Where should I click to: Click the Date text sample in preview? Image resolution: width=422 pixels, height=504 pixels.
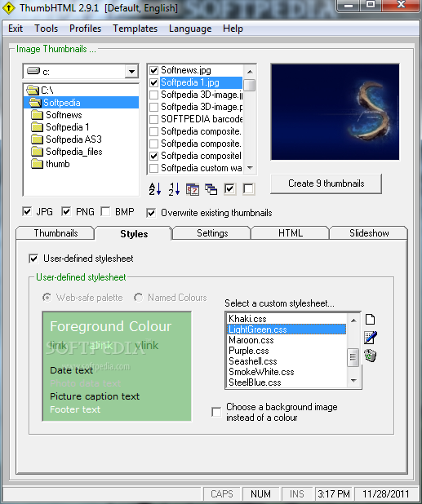click(71, 370)
